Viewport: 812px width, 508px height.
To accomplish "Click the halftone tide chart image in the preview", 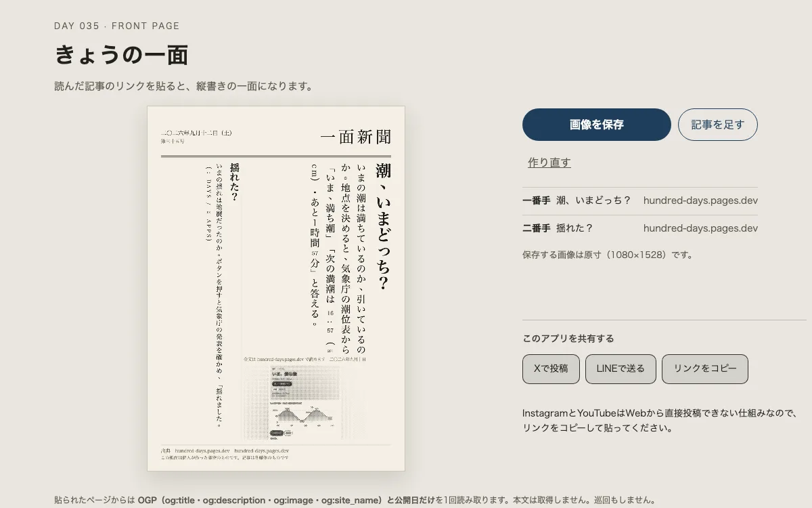I will [x=304, y=402].
